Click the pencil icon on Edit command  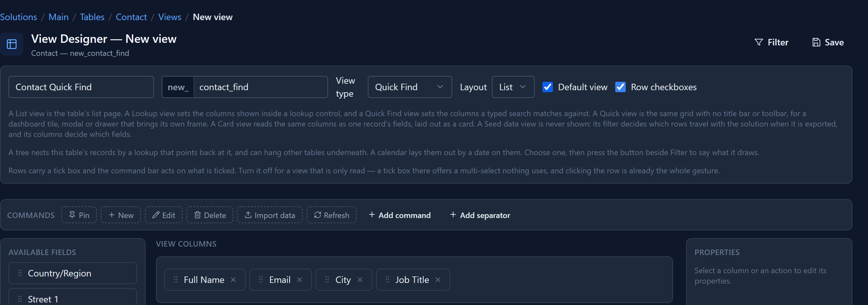(x=156, y=215)
